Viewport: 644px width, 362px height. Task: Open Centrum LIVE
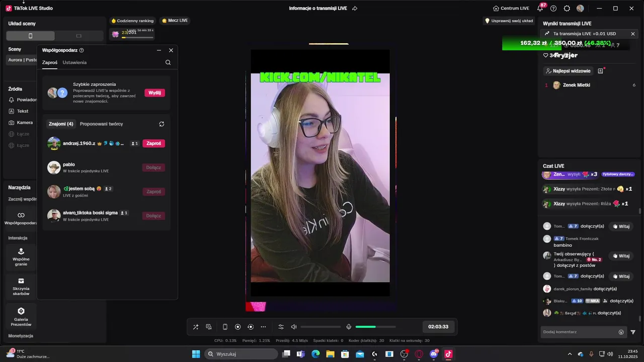click(511, 9)
